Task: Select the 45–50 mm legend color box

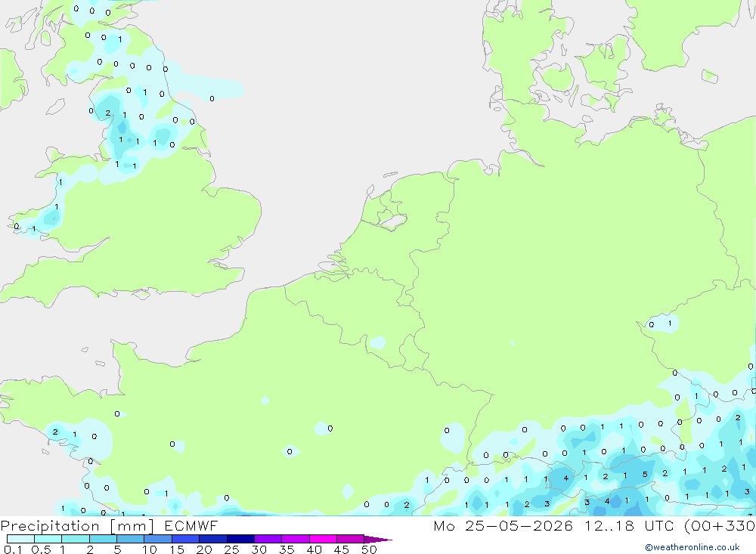Action: coord(351,539)
